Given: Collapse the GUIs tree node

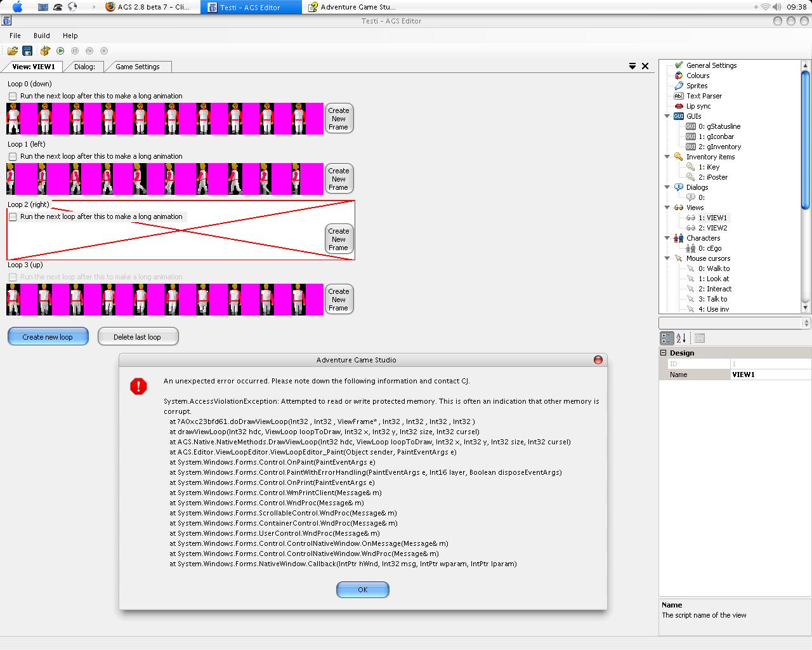Looking at the screenshot, I should pyautogui.click(x=667, y=116).
